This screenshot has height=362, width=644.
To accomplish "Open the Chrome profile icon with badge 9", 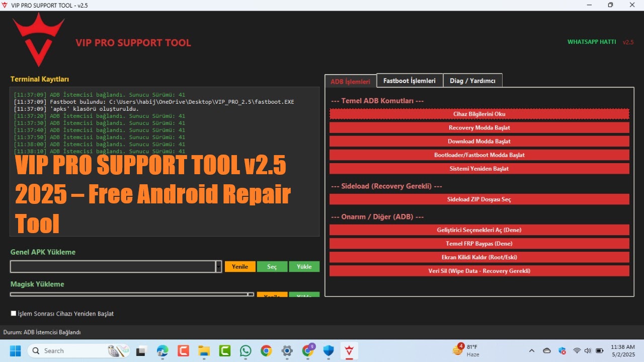I will tap(308, 350).
